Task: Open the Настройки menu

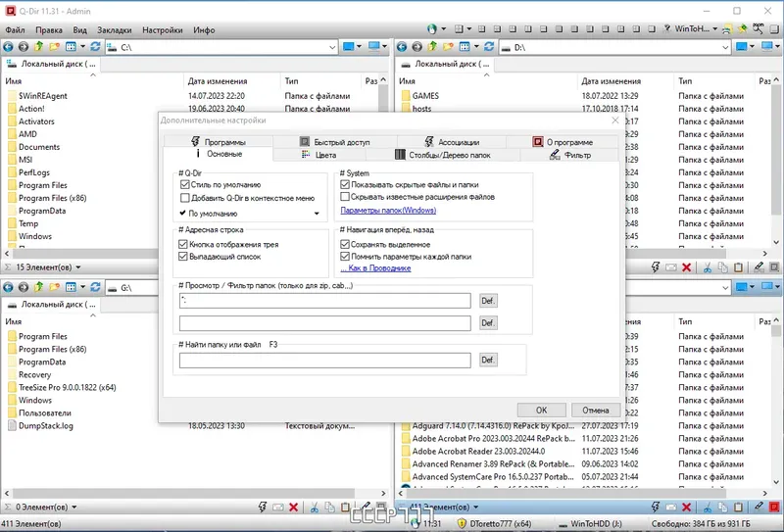Action: [x=163, y=30]
